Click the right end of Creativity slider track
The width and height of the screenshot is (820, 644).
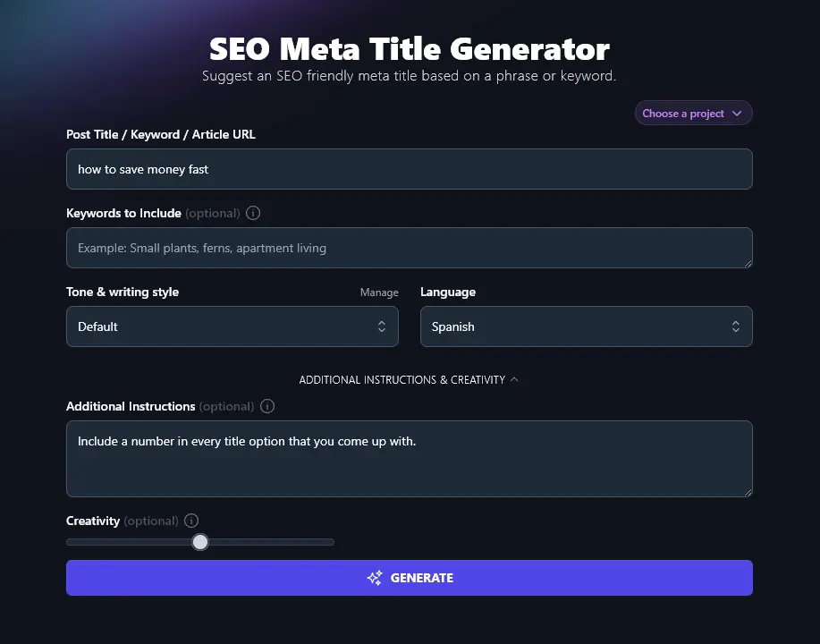tap(331, 542)
